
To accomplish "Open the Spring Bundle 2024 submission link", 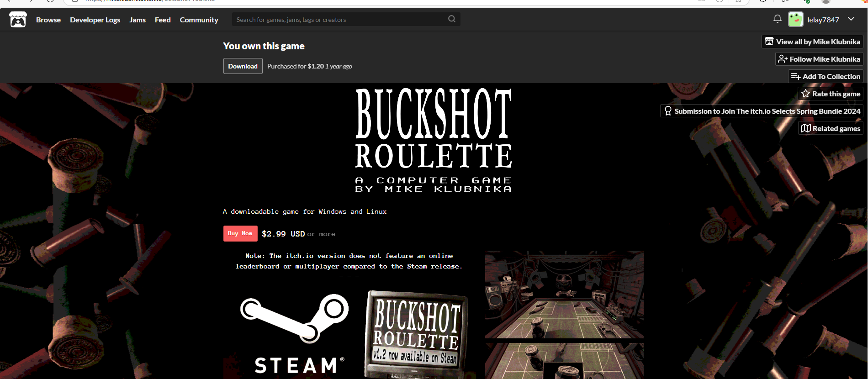I will click(762, 111).
